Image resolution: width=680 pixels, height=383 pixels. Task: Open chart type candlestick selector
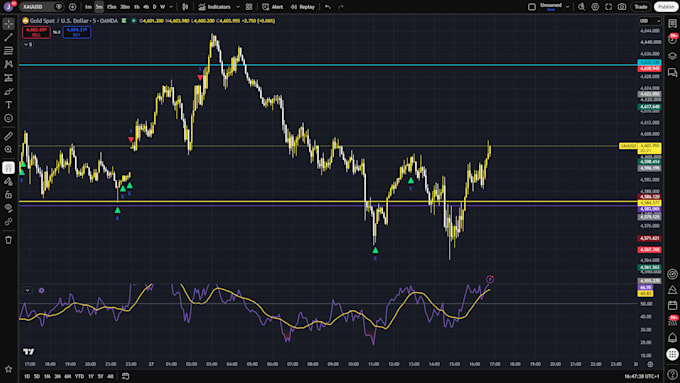185,7
